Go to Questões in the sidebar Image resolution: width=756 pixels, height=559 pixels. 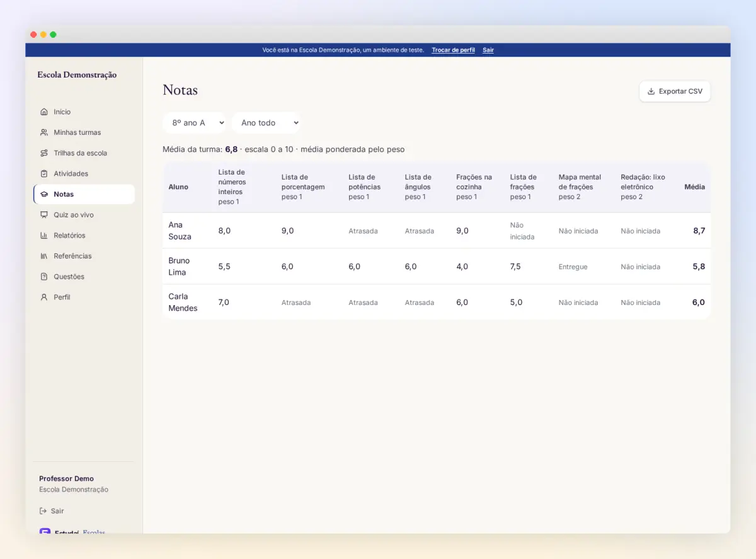pos(84,277)
